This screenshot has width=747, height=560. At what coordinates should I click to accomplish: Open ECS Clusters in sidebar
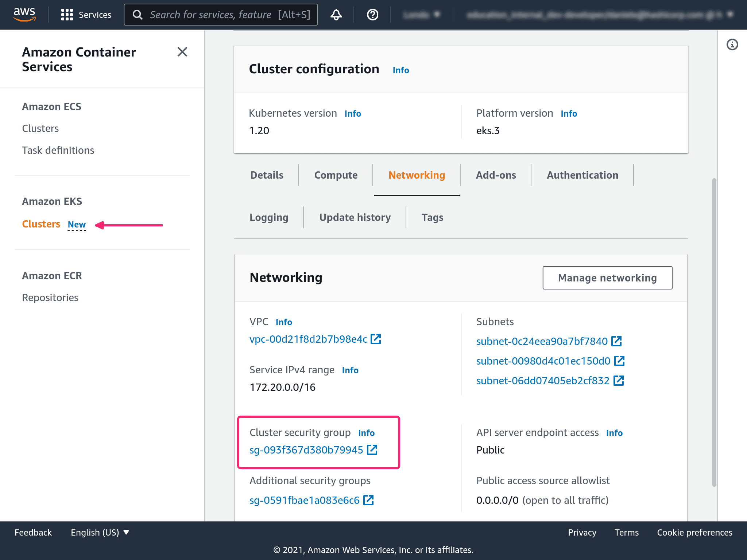pyautogui.click(x=40, y=128)
